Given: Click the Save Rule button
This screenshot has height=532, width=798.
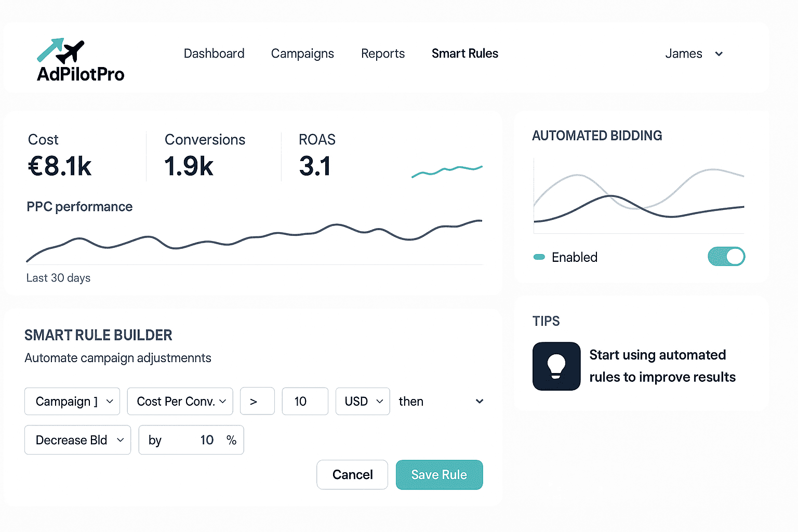Looking at the screenshot, I should [x=440, y=475].
